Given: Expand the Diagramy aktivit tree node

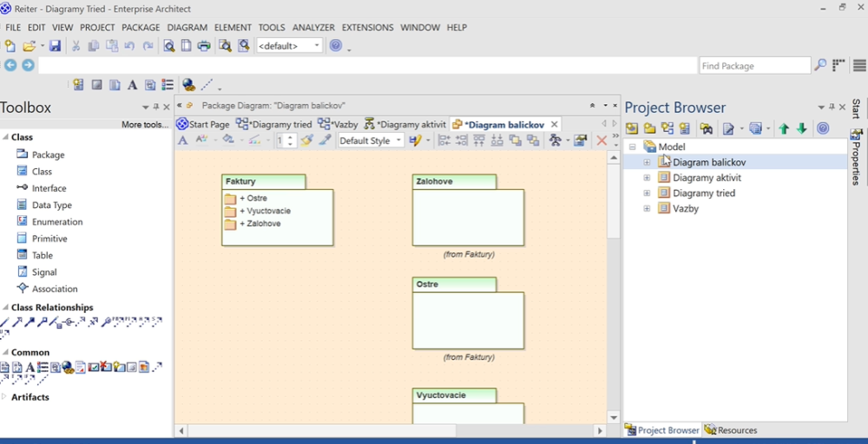Looking at the screenshot, I should (647, 178).
